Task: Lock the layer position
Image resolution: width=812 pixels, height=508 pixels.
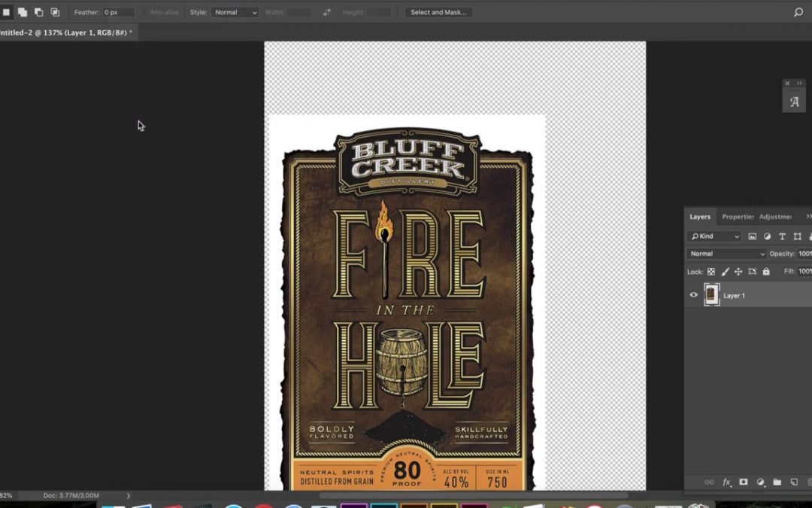Action: point(738,272)
